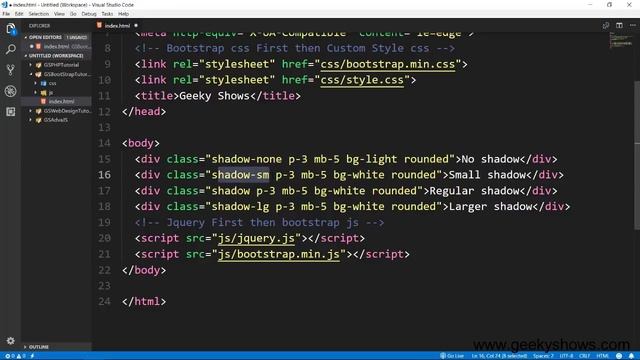Click the css/bootstrap.min.css link path
Viewport: 640px width, 360px height.
(x=387, y=64)
